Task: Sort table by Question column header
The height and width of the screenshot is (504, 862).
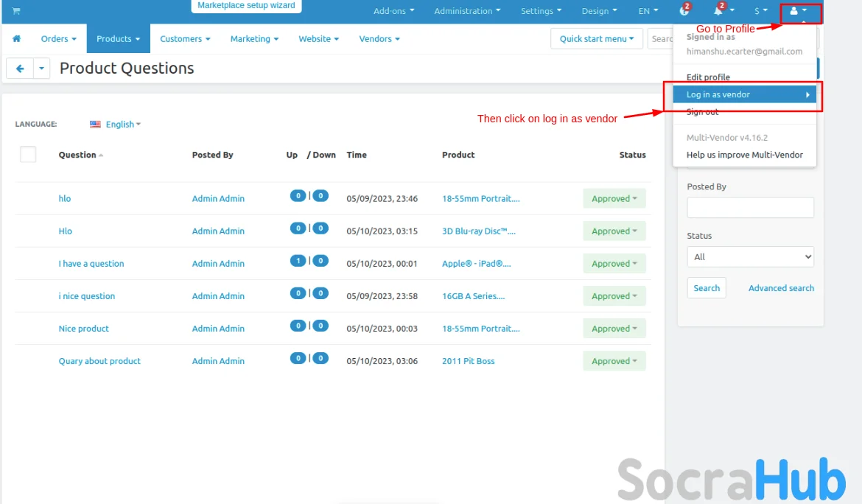Action: 77,155
